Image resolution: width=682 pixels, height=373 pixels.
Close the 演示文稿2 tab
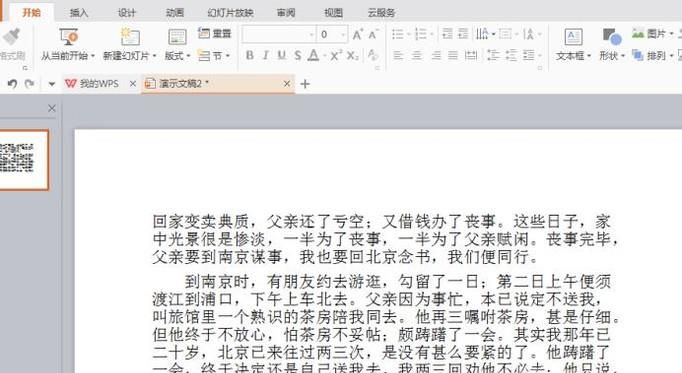coord(287,83)
